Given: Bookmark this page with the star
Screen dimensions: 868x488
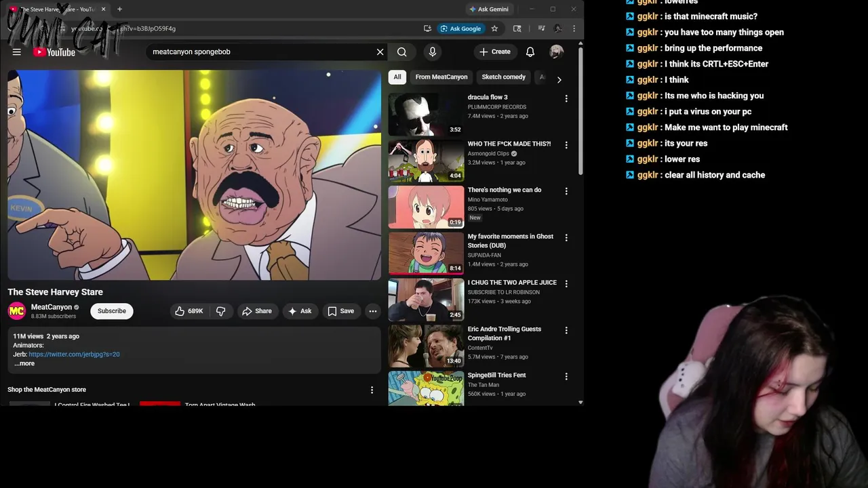Looking at the screenshot, I should coord(494,28).
